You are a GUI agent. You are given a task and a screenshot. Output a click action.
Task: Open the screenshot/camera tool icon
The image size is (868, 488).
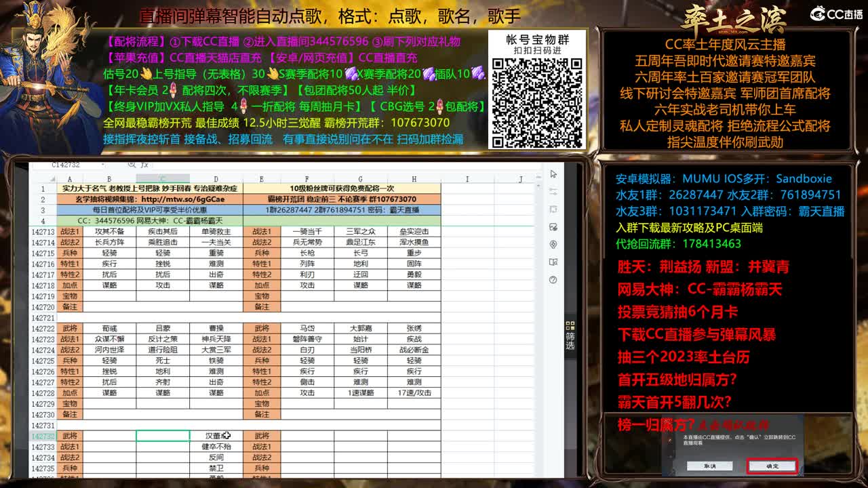[553, 227]
